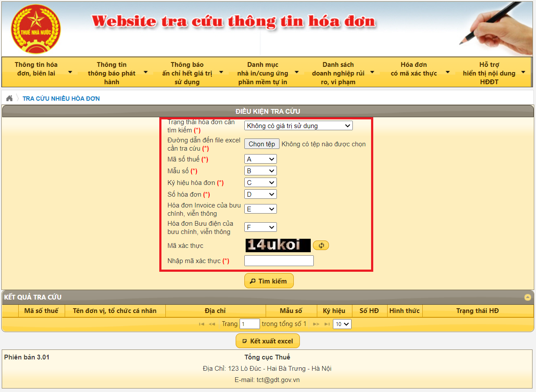
Task: Click the Nhập mã xác thực input field
Action: click(x=279, y=260)
